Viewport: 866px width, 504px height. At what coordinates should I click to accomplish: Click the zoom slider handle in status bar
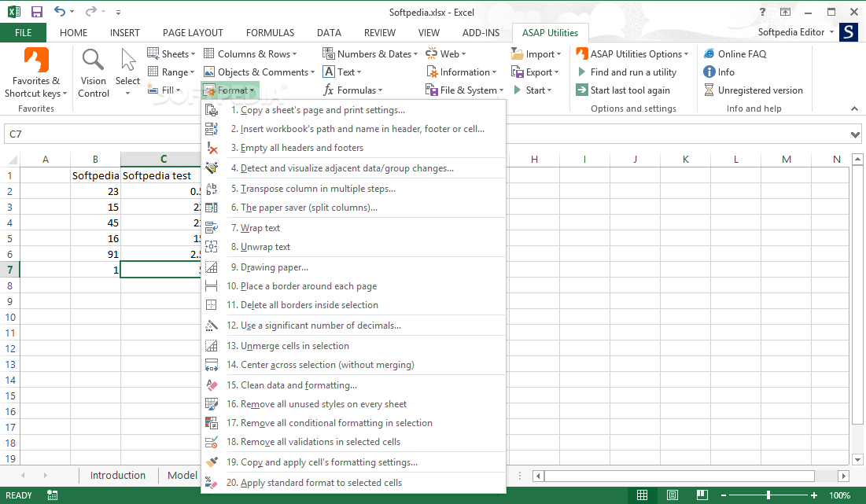pos(768,495)
